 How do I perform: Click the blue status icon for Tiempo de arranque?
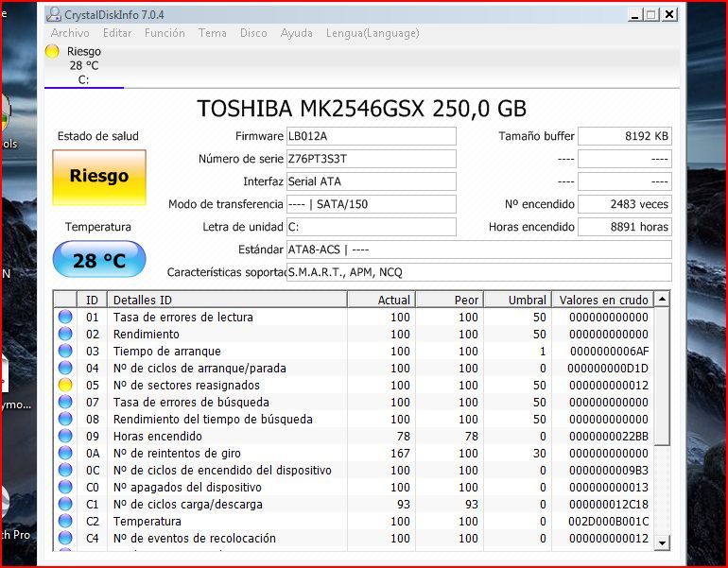65,351
